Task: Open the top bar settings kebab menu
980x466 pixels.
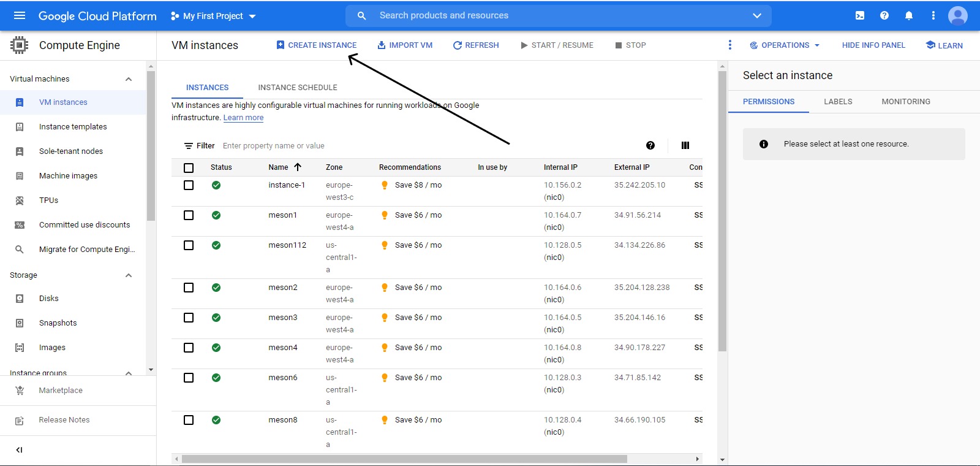Action: pyautogui.click(x=933, y=15)
